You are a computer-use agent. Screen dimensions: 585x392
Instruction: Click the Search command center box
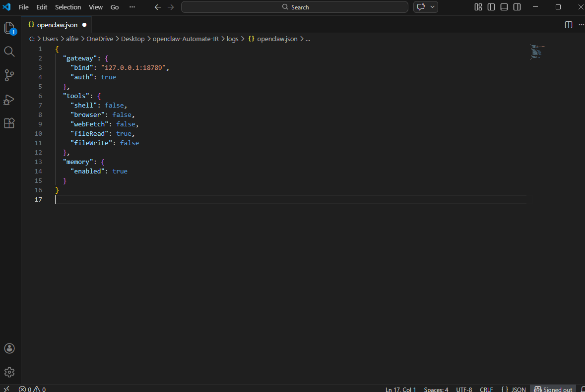[x=295, y=7]
